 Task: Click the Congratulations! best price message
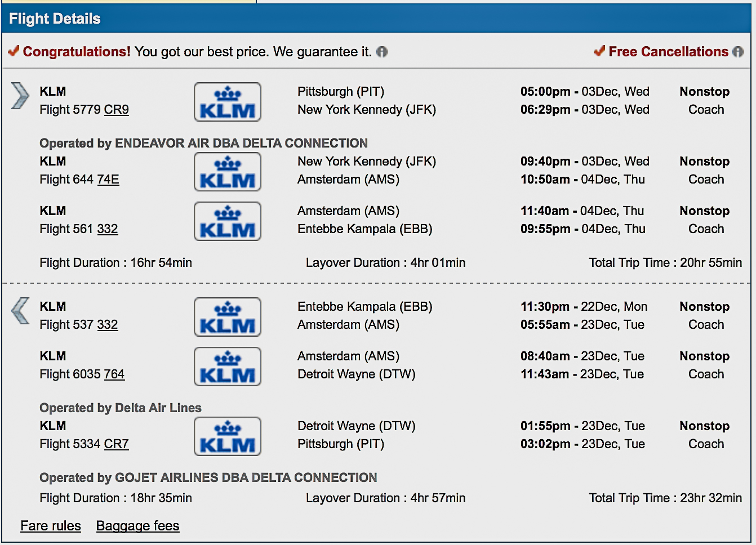pyautogui.click(x=197, y=52)
